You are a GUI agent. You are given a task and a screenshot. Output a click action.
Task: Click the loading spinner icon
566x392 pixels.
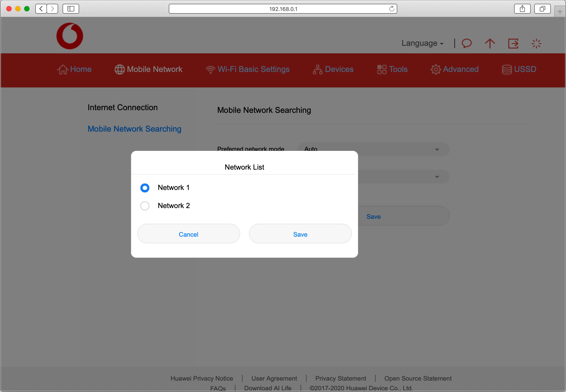click(536, 44)
